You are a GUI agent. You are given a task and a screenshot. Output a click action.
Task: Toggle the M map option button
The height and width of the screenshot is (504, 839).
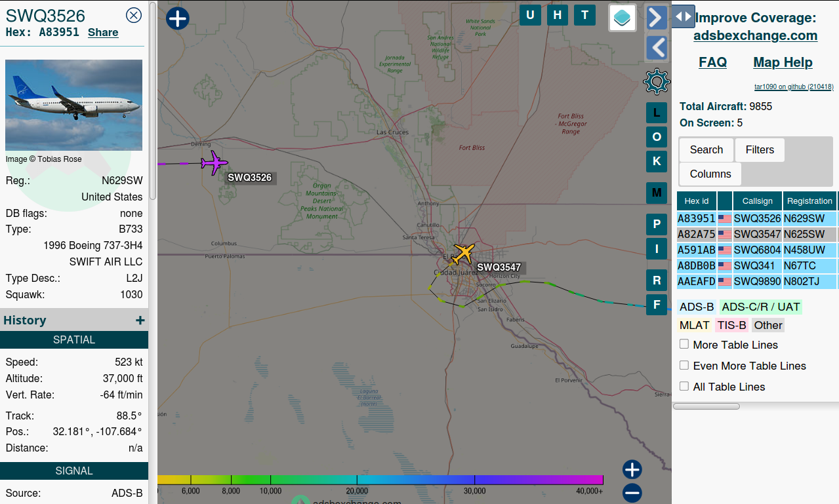657,193
